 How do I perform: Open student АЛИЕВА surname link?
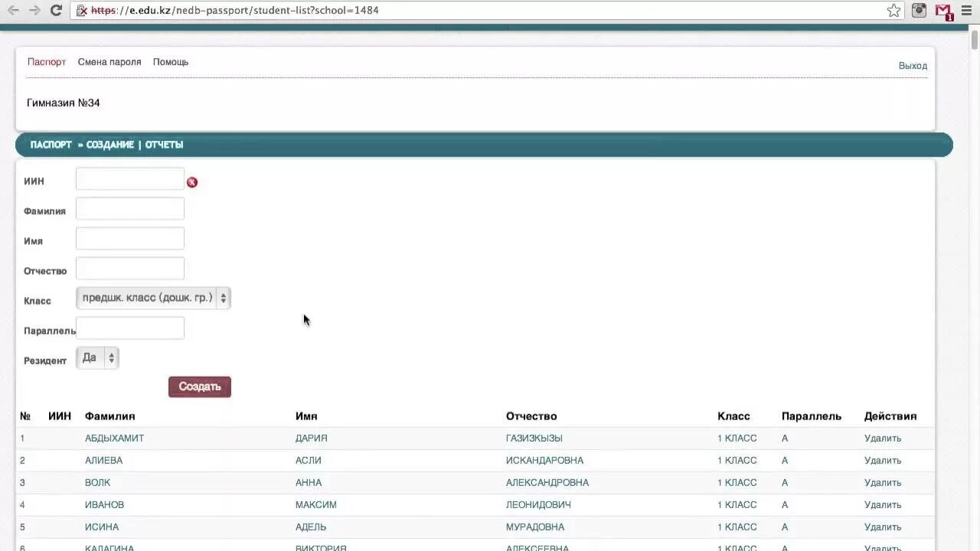(x=103, y=461)
